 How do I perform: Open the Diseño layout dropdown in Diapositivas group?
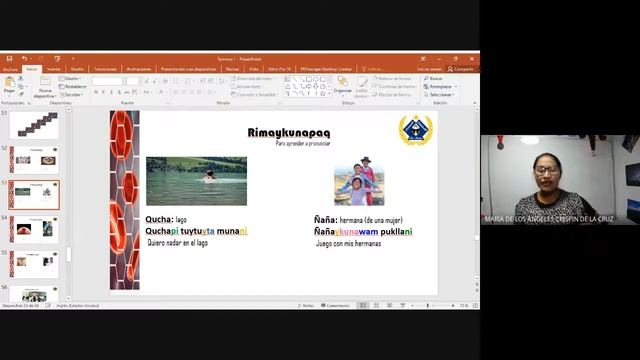point(70,78)
